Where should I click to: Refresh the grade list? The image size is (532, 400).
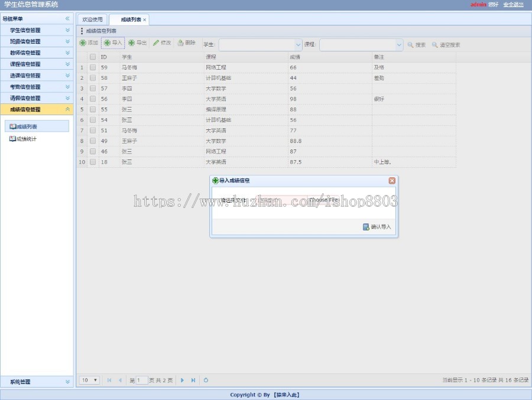click(206, 380)
